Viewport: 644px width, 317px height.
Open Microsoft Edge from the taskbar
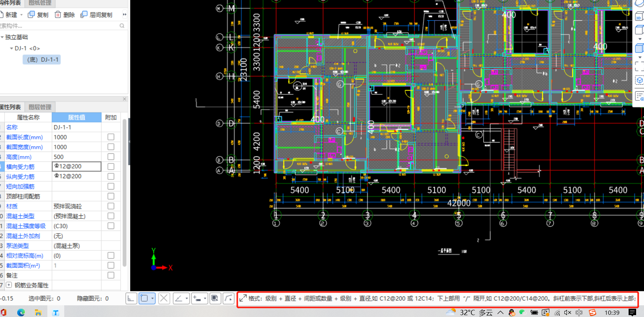(21, 312)
